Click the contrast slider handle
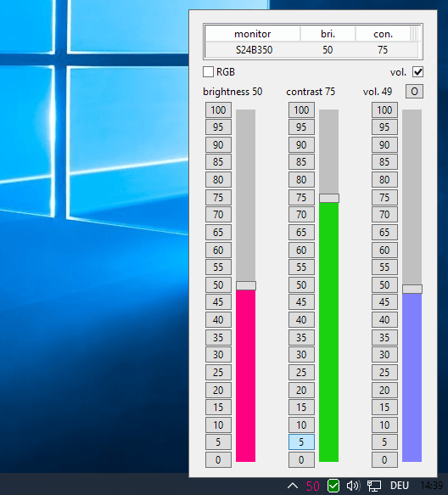Viewport: 448px width, 495px height. [x=329, y=198]
